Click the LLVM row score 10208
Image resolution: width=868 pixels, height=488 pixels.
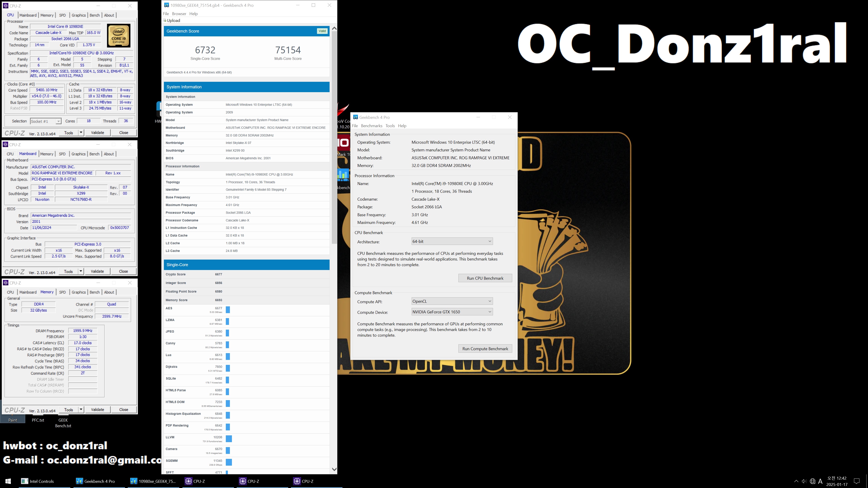[218, 437]
